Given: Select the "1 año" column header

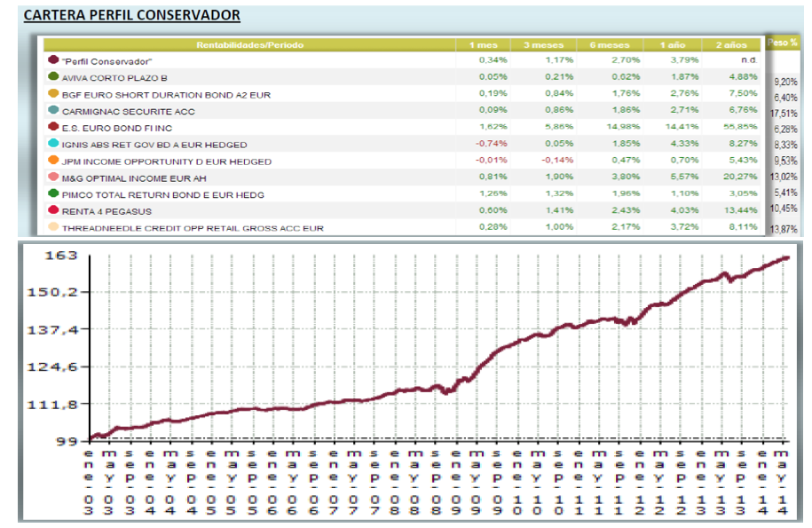Looking at the screenshot, I should pos(673,45).
